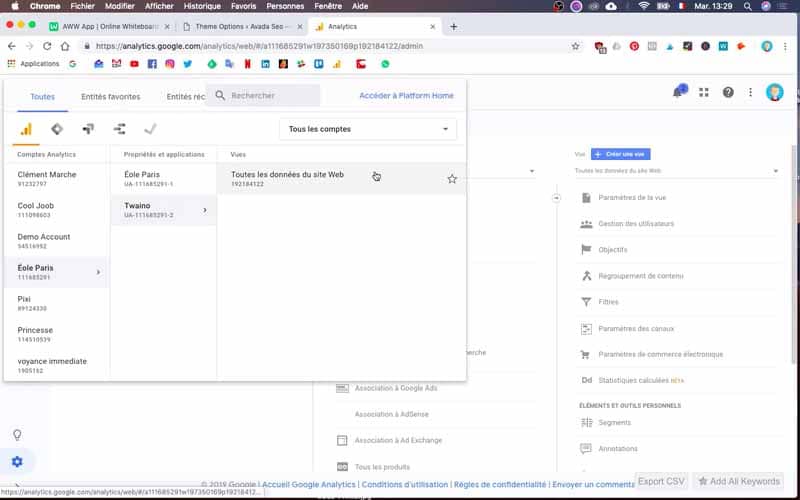Focus the Rechercher search field
Image resolution: width=800 pixels, height=500 pixels.
(x=263, y=95)
